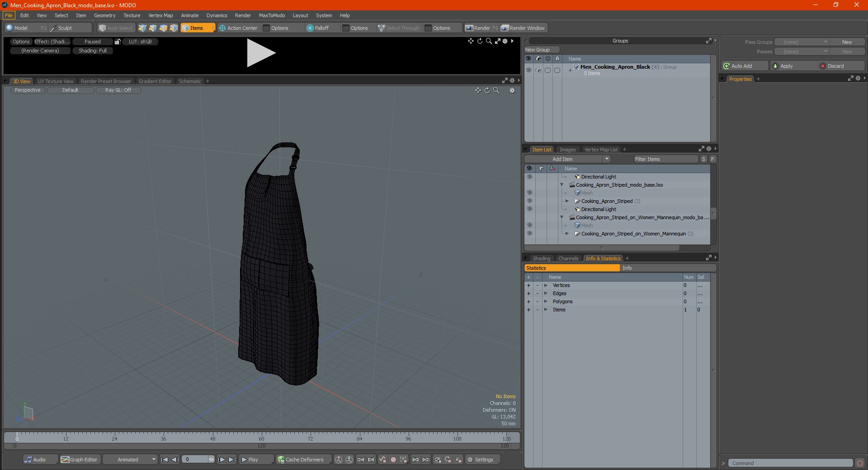Expand Cooking_Apron_Striped_on_Women_Mannequin item
The image size is (868, 470).
pyautogui.click(x=567, y=234)
